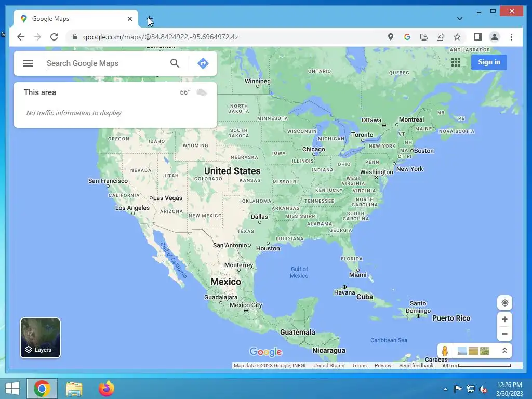Toggle the Chrome side panel

point(478,37)
